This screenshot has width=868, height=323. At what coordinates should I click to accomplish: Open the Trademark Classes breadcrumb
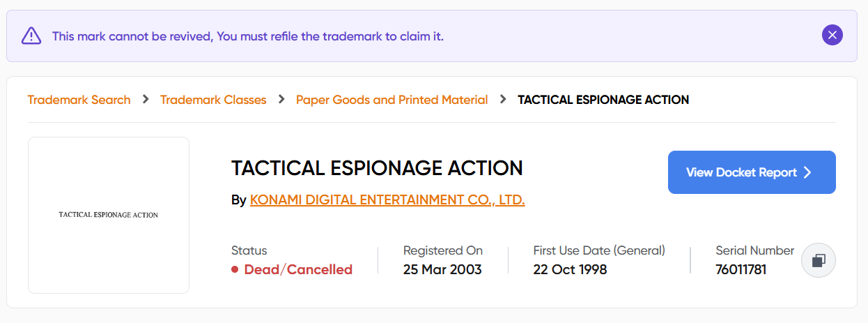213,100
